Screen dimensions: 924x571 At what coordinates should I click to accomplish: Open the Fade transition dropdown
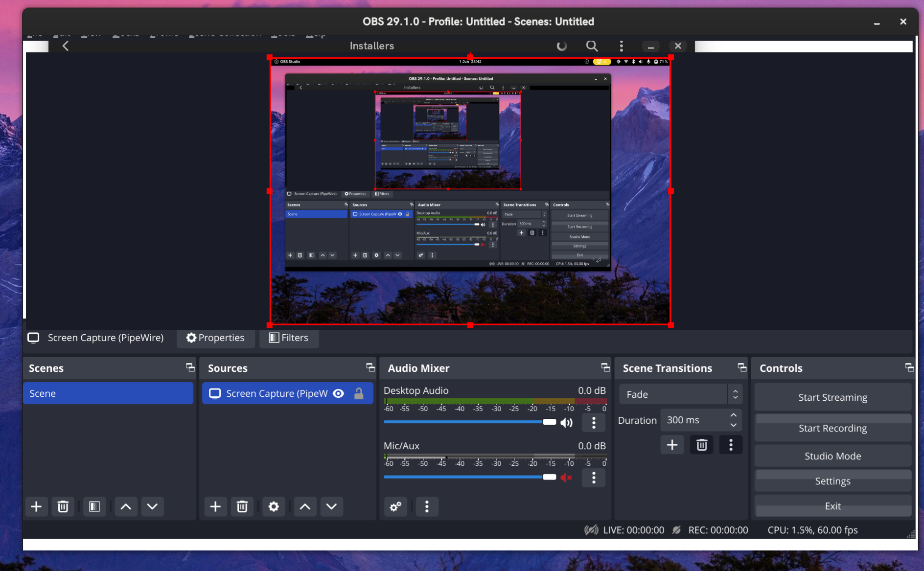680,394
